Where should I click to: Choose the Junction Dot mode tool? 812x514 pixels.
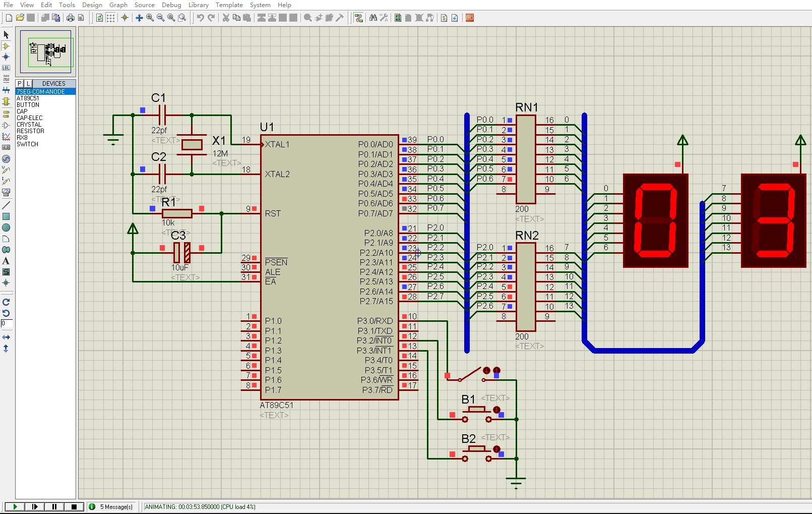6,57
